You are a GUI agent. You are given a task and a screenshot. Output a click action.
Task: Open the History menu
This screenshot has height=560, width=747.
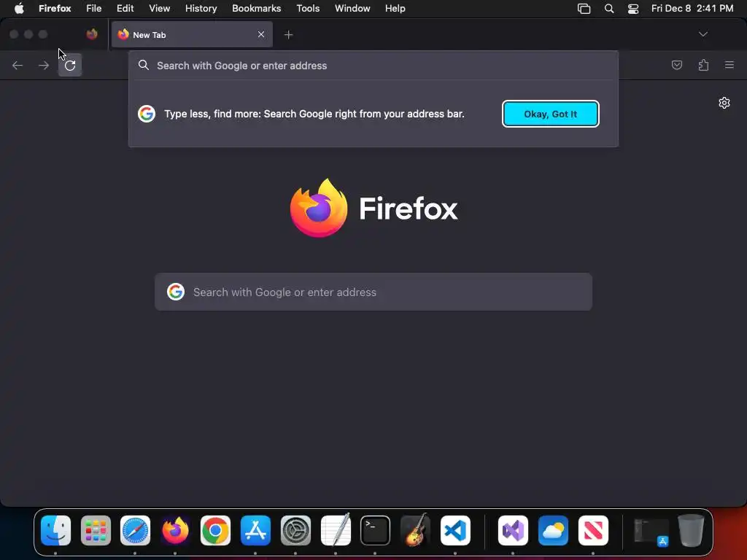point(201,8)
